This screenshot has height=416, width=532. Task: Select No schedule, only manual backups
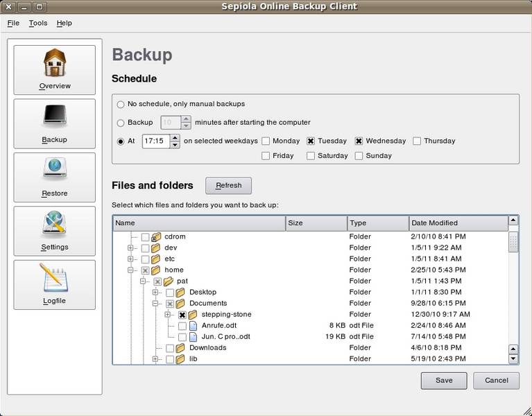tap(121, 105)
